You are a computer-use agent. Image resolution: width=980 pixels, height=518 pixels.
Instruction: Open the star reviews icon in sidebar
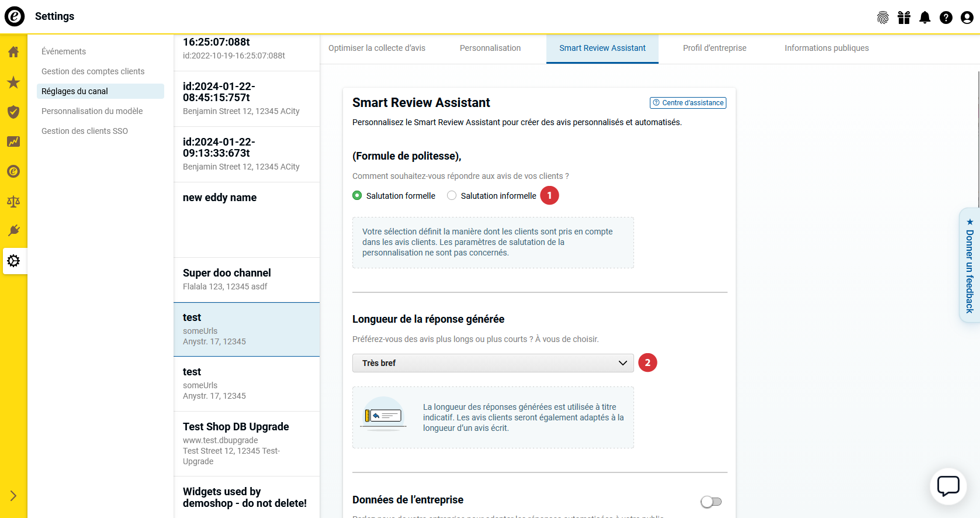[x=13, y=82]
